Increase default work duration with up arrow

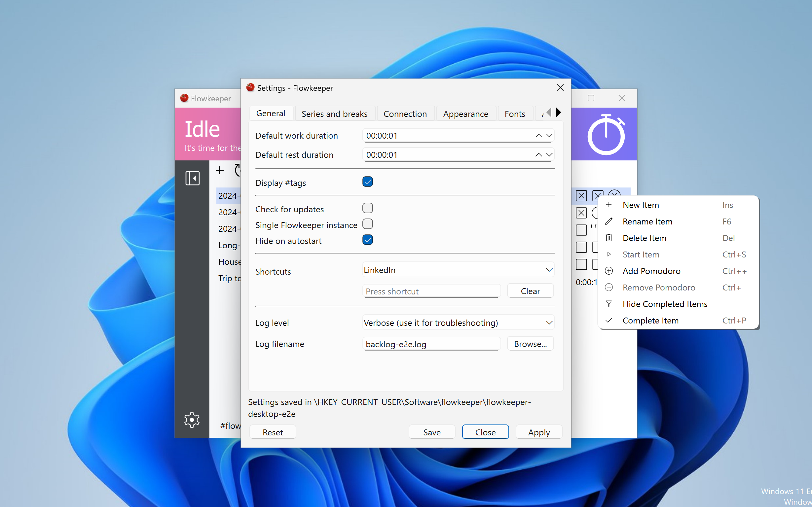(538, 136)
